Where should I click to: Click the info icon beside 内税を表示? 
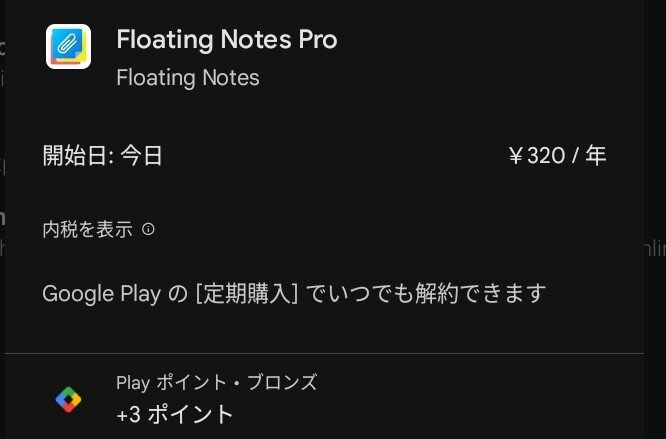[x=148, y=230]
